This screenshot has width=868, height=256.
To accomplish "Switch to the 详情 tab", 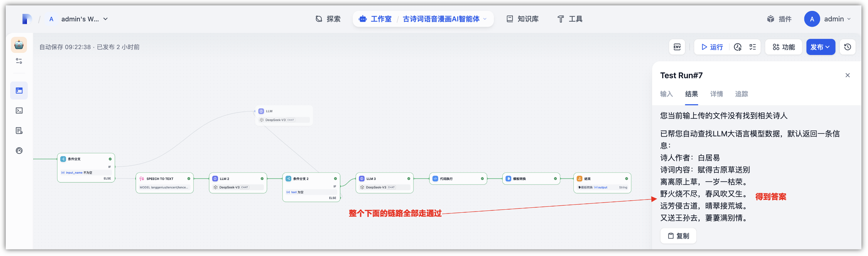I will point(717,94).
